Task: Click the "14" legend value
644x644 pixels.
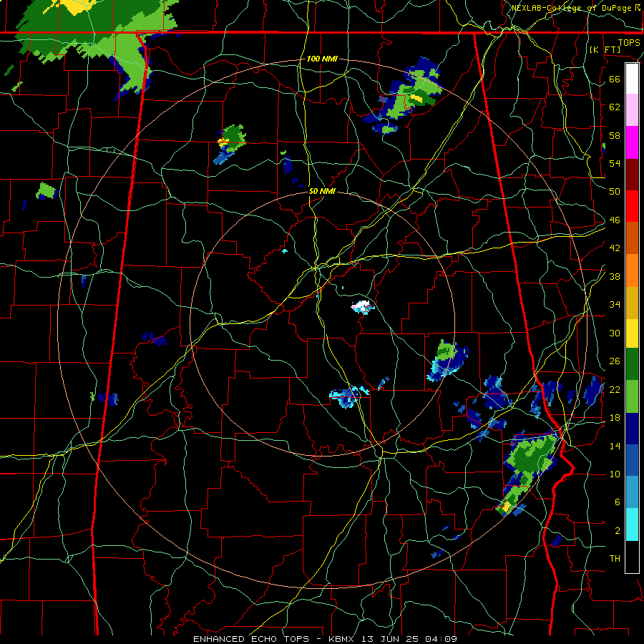Action: 615,446
